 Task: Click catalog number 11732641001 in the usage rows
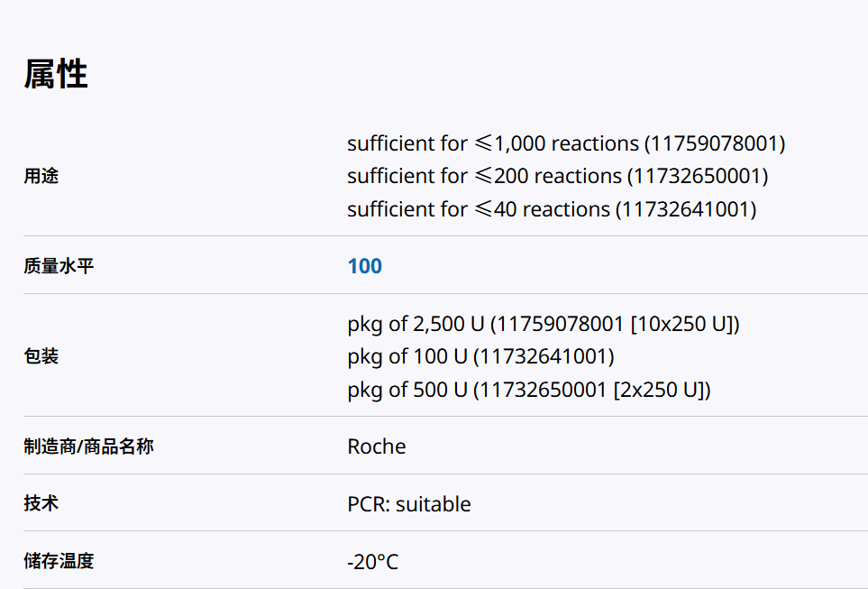click(686, 209)
